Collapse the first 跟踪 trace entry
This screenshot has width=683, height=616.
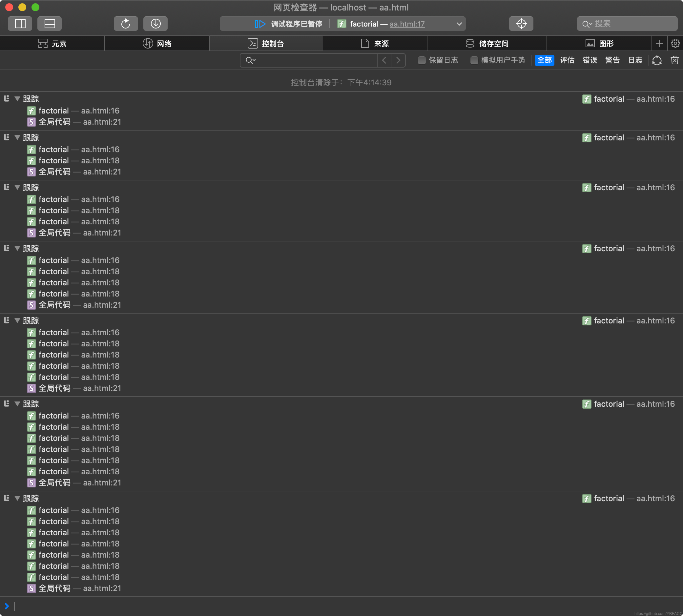(17, 99)
